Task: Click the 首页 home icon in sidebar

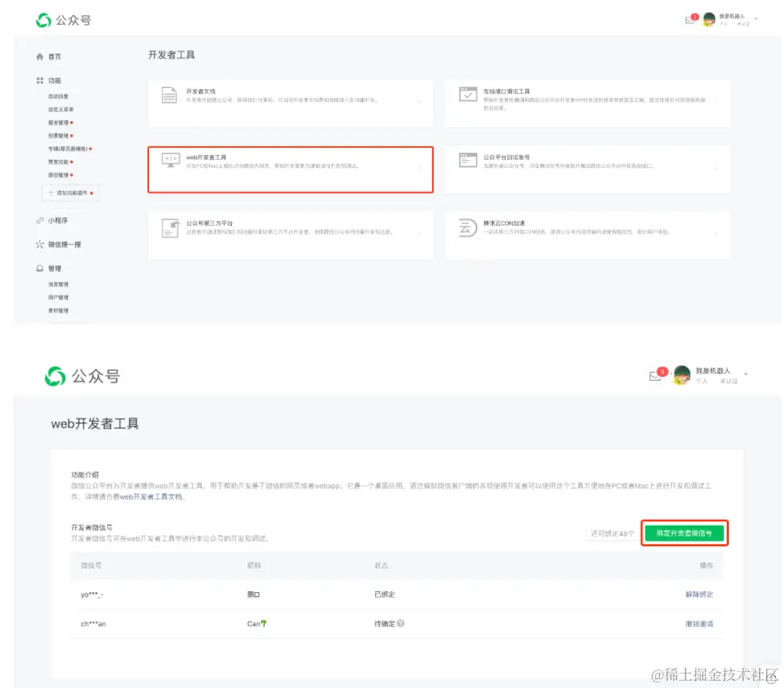Action: [x=39, y=57]
